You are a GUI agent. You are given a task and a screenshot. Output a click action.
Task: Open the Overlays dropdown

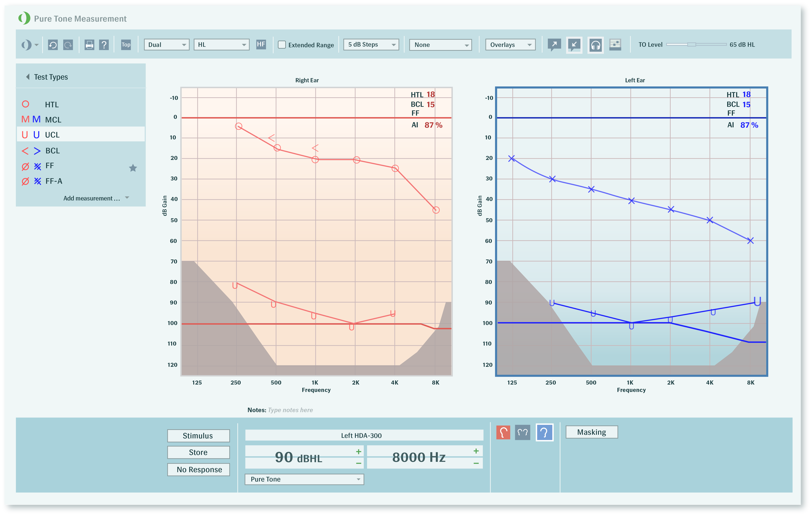(510, 45)
